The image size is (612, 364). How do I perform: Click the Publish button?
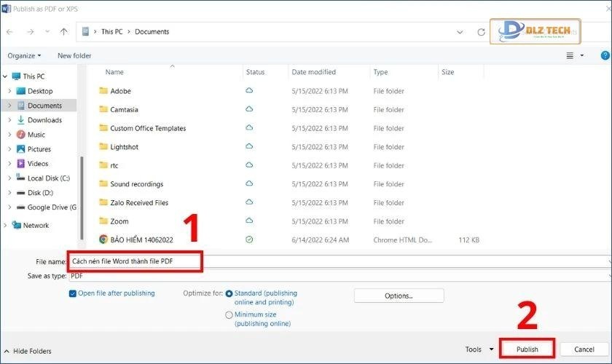[527, 349]
